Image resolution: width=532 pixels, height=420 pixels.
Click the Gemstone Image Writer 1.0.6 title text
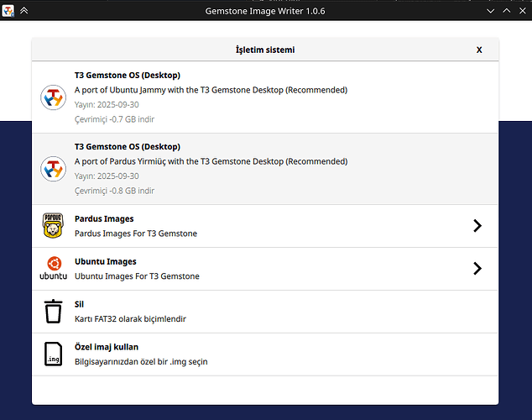coord(265,10)
